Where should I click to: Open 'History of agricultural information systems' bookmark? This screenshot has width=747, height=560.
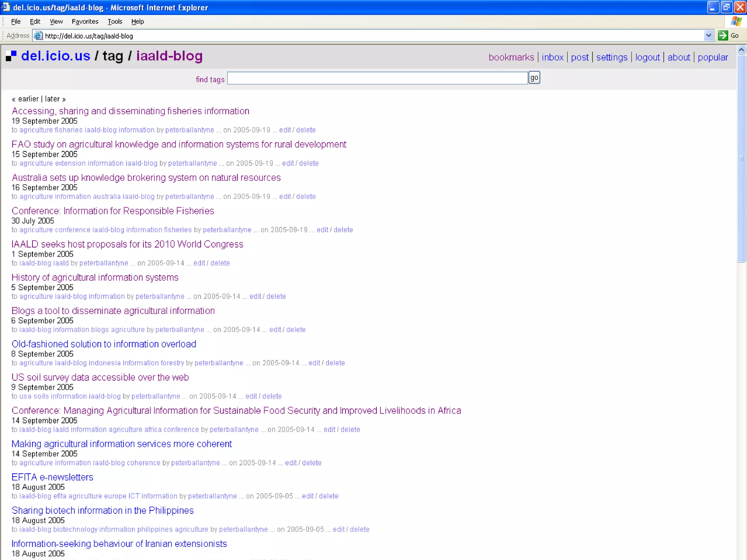(x=95, y=277)
